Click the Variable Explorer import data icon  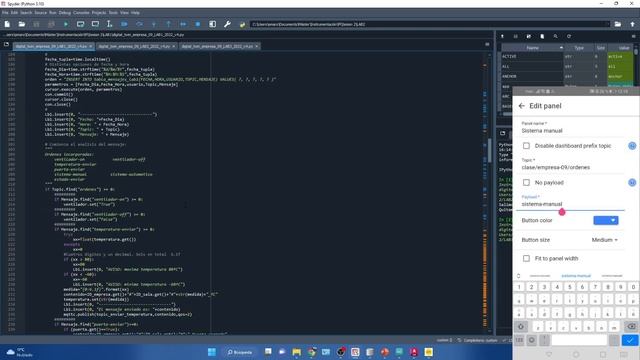(x=502, y=36)
